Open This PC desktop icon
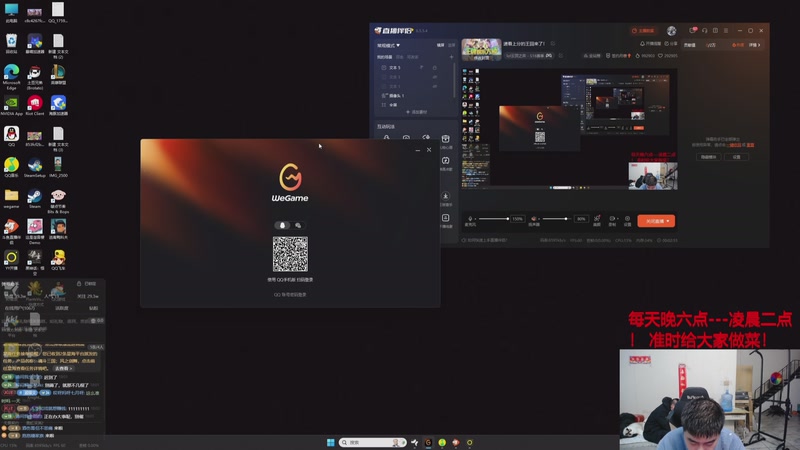The width and height of the screenshot is (800, 450). [x=11, y=13]
